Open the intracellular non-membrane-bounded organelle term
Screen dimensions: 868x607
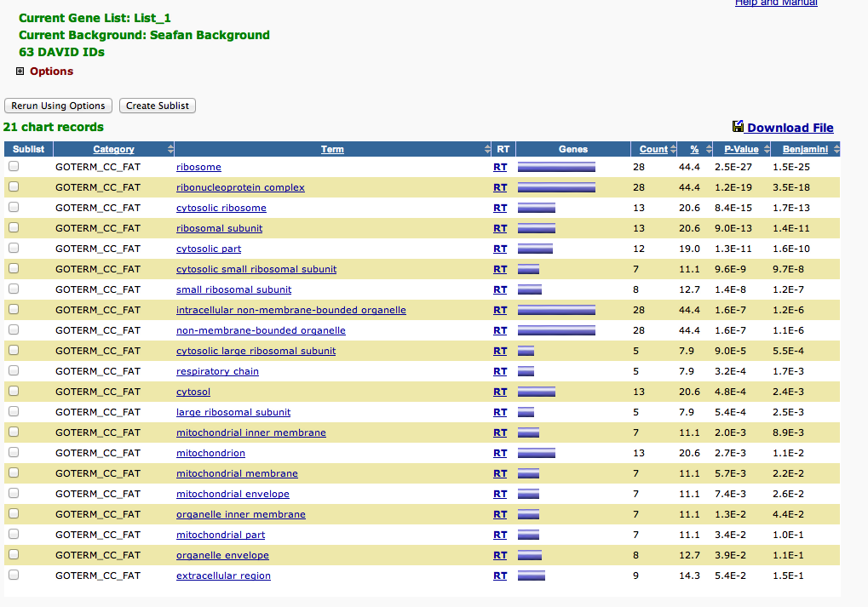pyautogui.click(x=291, y=311)
